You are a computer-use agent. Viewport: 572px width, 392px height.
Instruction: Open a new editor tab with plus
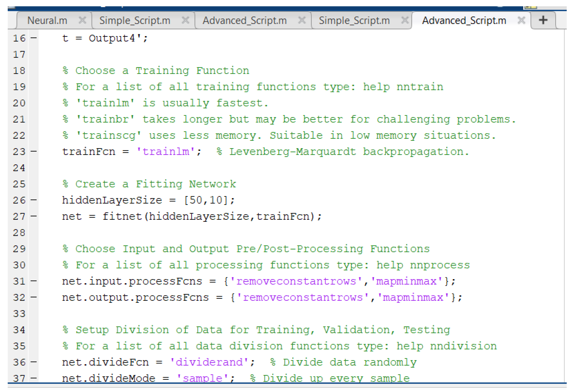(543, 20)
